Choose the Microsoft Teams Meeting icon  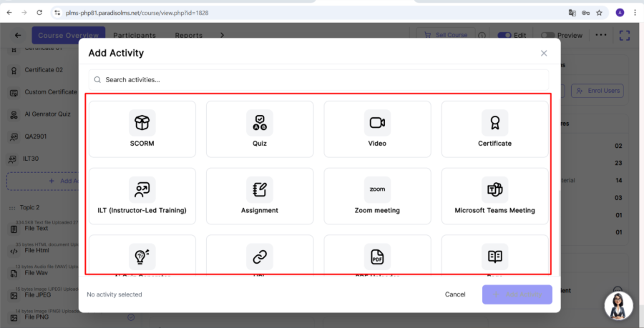tap(494, 189)
